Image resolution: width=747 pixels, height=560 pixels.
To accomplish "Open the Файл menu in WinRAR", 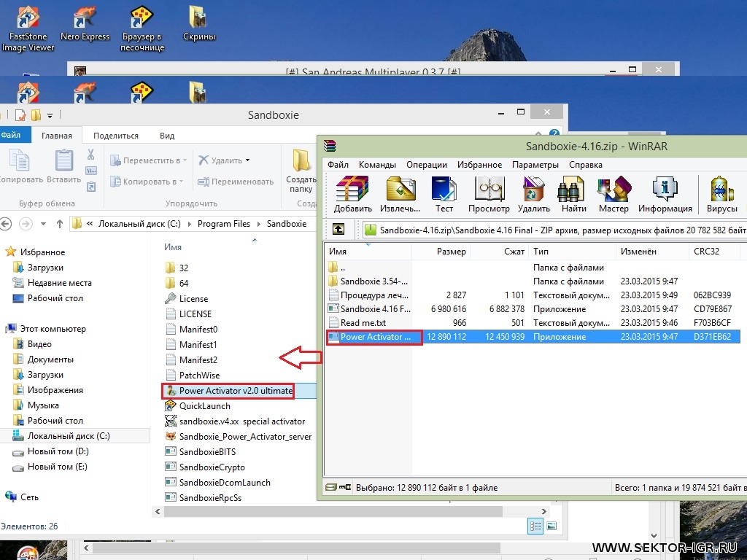I will (338, 165).
